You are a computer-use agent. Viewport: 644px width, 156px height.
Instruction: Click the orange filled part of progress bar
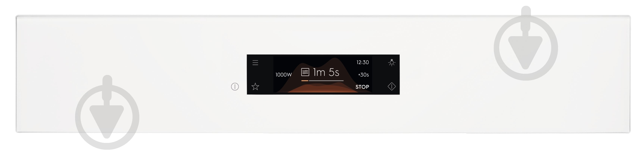(305, 81)
